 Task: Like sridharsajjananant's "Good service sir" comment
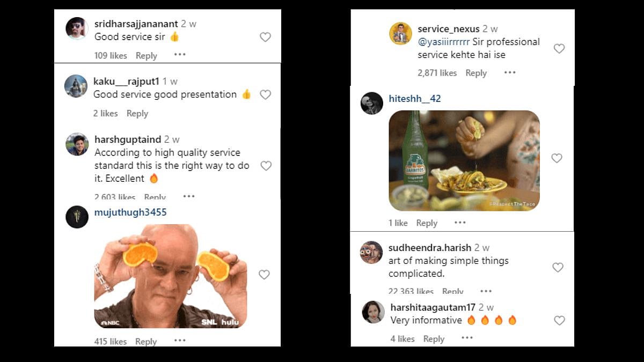click(265, 37)
